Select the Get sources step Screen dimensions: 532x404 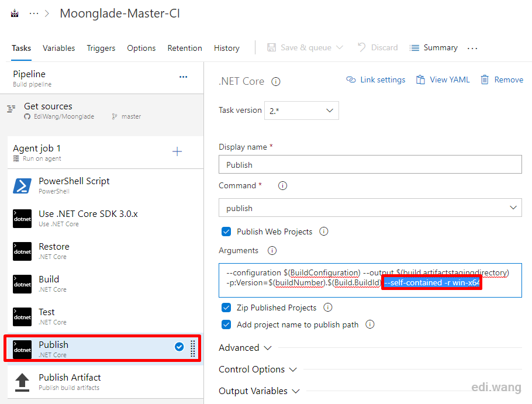102,111
